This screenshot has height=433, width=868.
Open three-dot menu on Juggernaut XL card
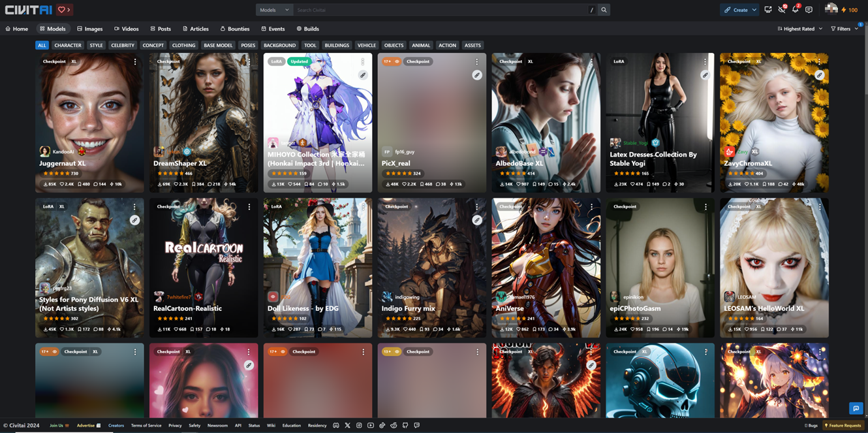pyautogui.click(x=135, y=61)
